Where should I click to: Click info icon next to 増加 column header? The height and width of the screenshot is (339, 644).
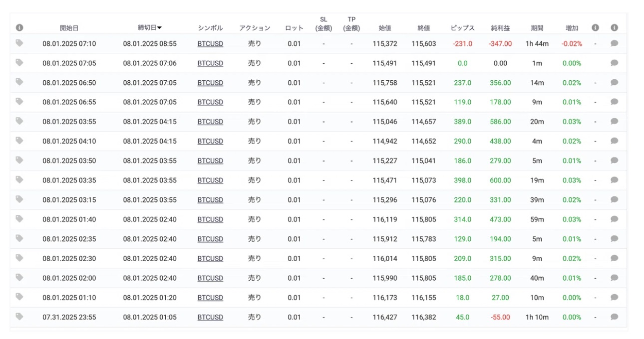595,28
